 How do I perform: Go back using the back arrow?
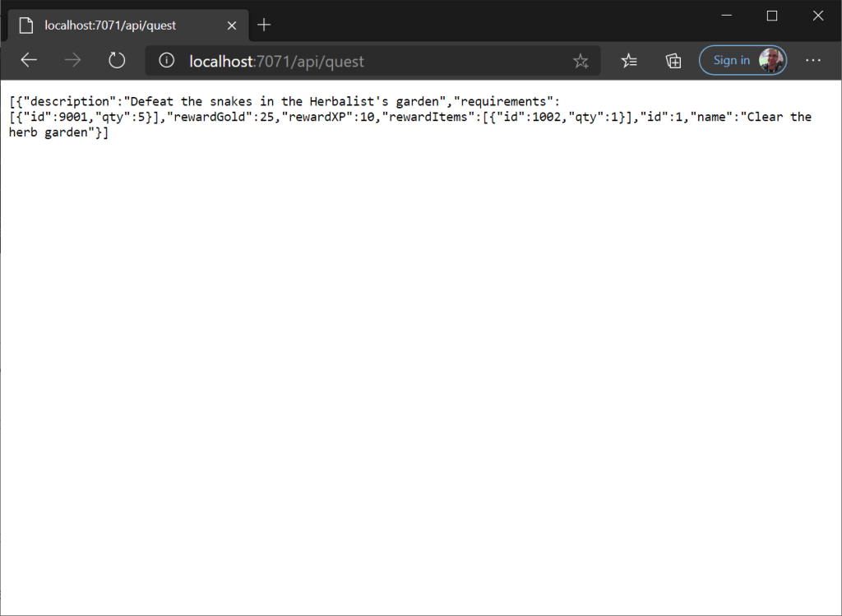click(29, 60)
